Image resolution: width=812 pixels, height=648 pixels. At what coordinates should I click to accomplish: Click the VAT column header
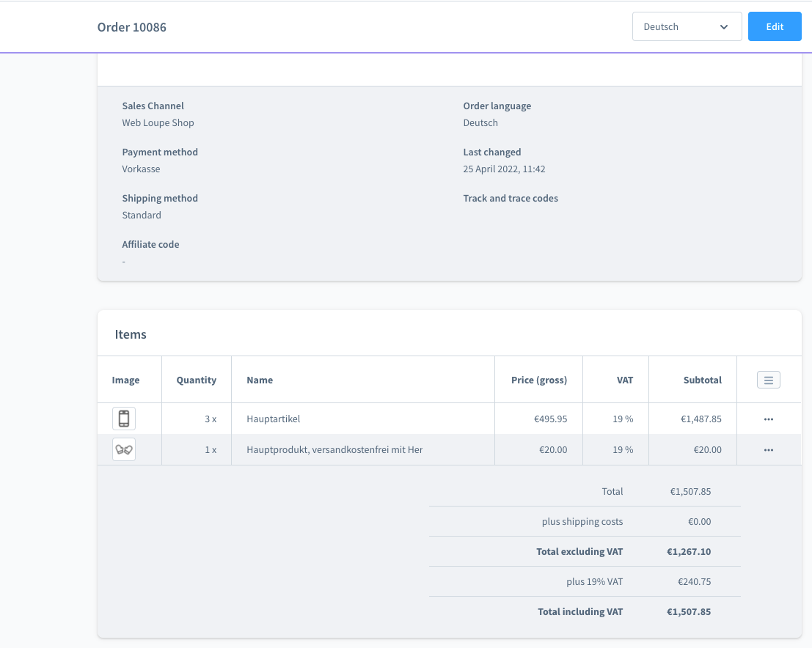(x=624, y=380)
